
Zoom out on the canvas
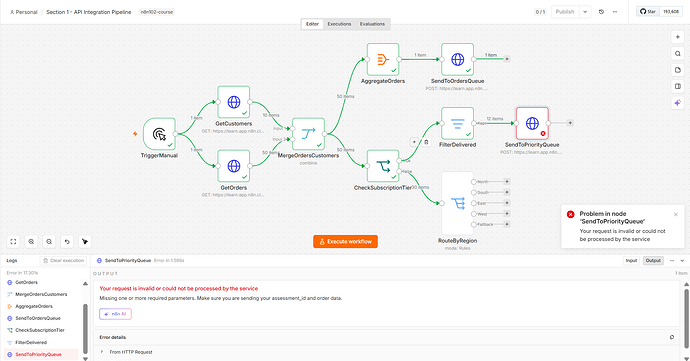click(x=49, y=241)
